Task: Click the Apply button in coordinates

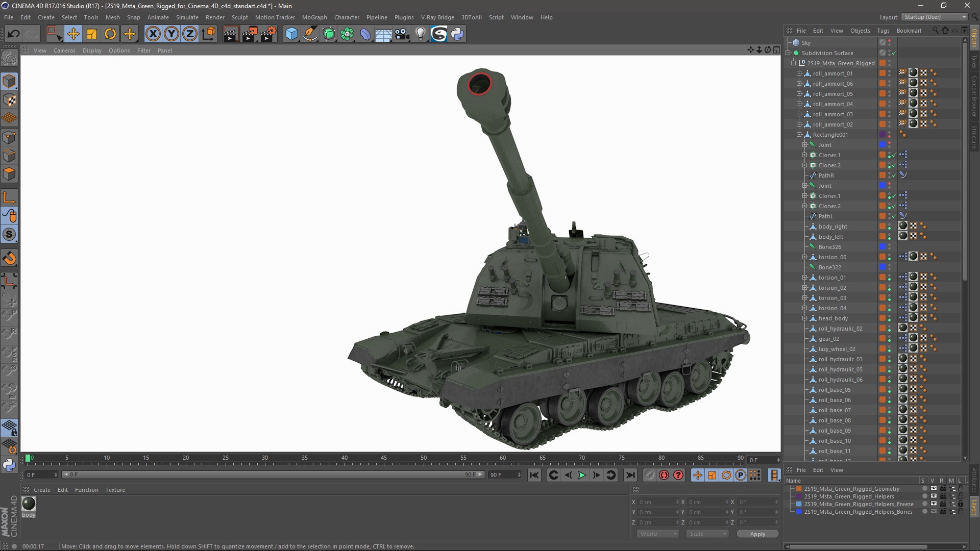Action: click(x=757, y=534)
